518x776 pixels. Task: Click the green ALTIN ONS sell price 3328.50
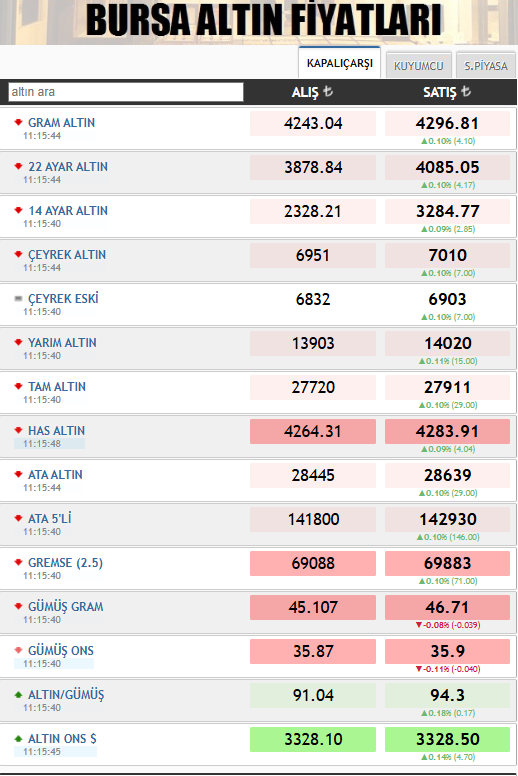click(x=447, y=739)
